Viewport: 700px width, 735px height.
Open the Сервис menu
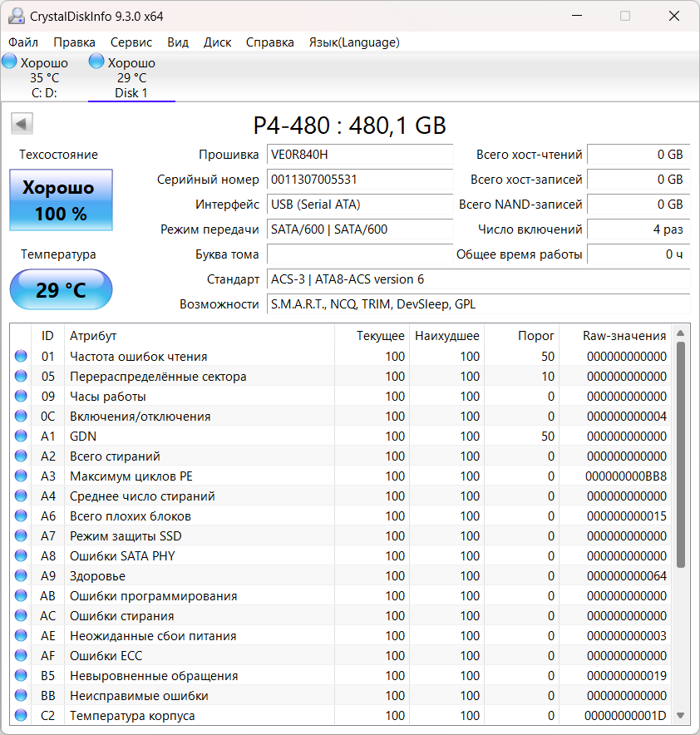pyautogui.click(x=131, y=42)
